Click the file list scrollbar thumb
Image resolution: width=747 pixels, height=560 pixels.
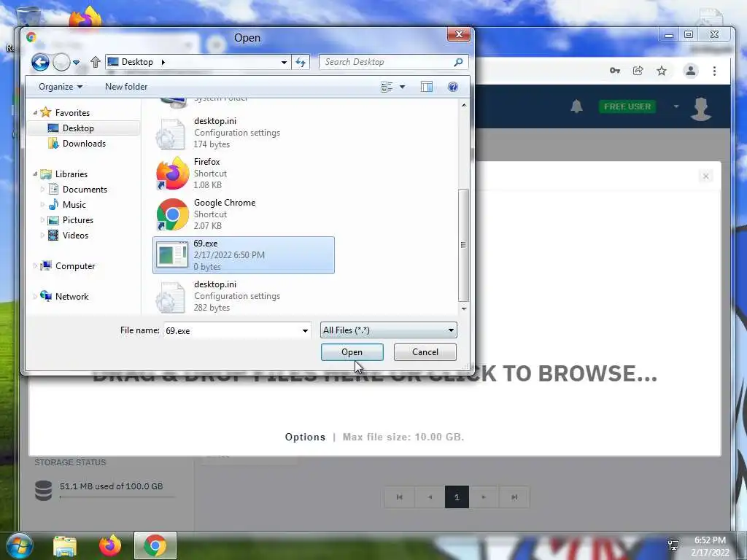463,245
